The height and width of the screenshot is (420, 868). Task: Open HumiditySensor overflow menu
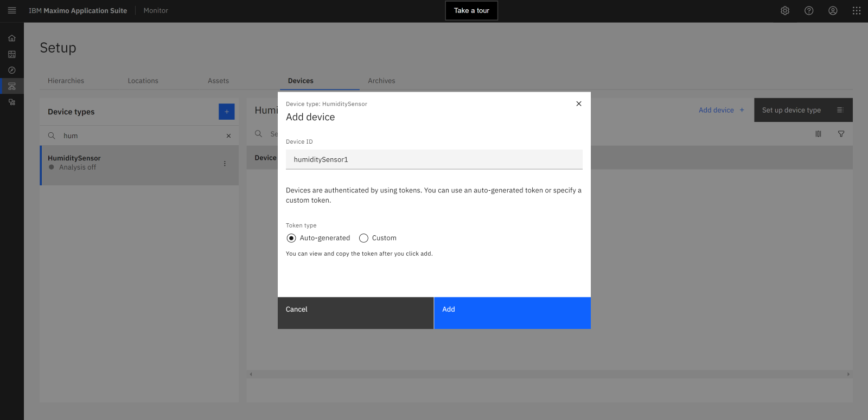pos(225,164)
